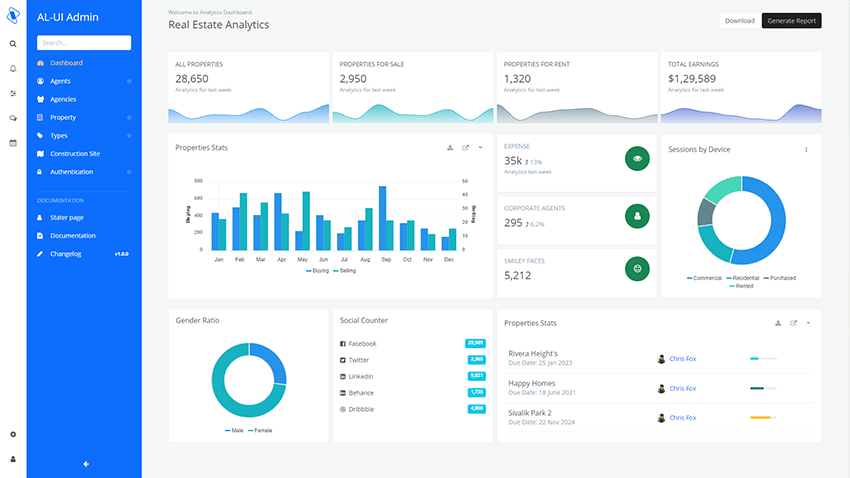Open the caret dropdown in the bar chart panel
This screenshot has width=850, height=478.
pyautogui.click(x=480, y=148)
